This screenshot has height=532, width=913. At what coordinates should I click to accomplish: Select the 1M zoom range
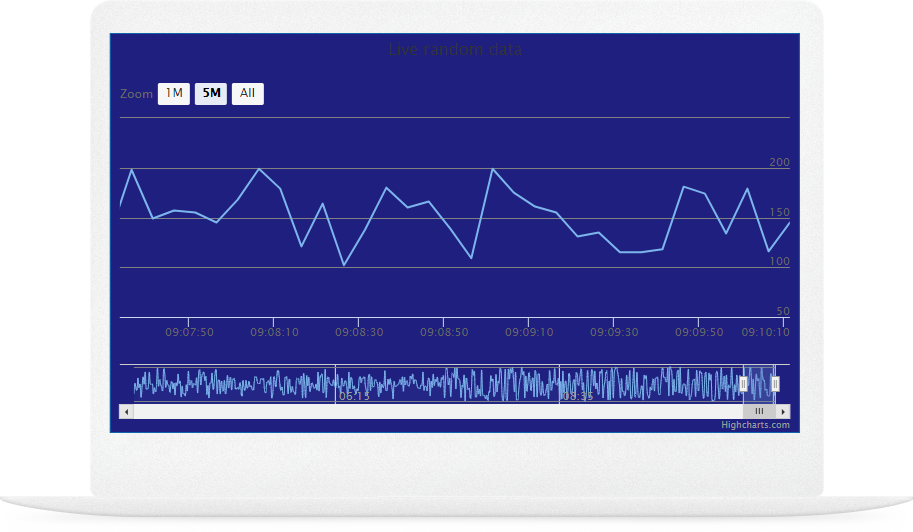coord(174,94)
